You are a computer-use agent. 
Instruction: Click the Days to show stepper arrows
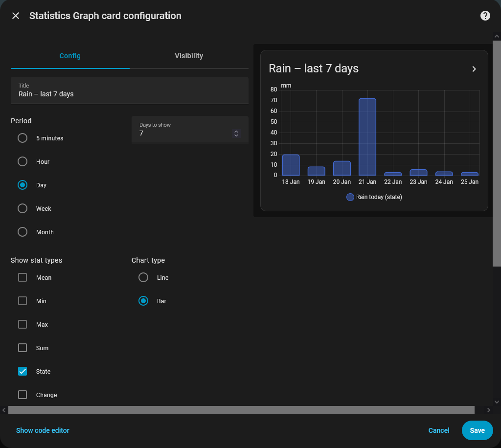click(x=236, y=133)
